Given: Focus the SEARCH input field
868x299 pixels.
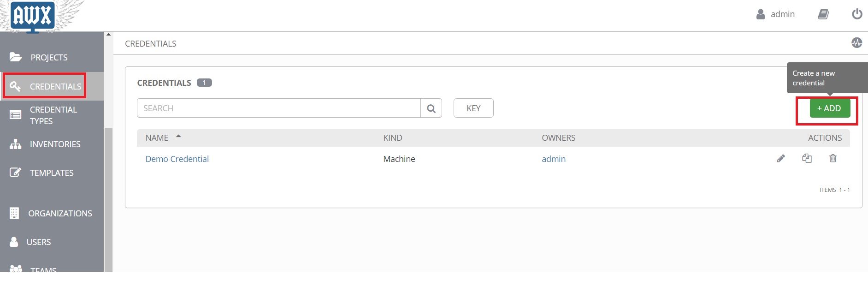Looking at the screenshot, I should [x=278, y=108].
